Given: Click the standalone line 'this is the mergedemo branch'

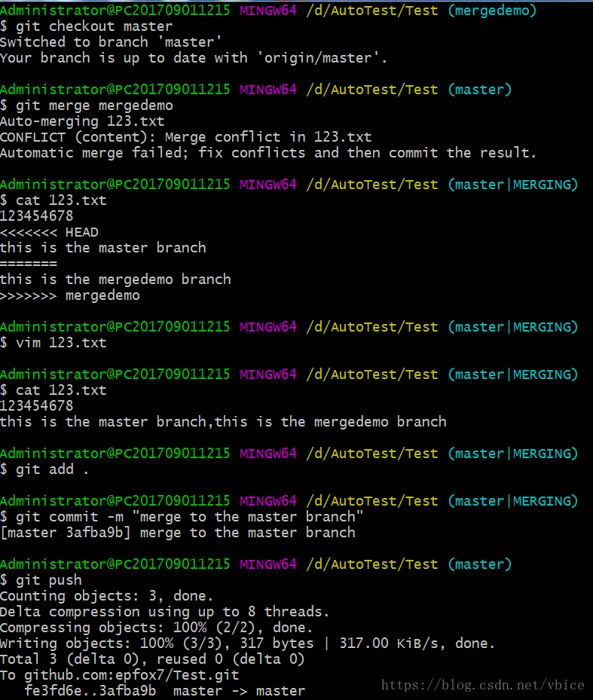Looking at the screenshot, I should [115, 280].
